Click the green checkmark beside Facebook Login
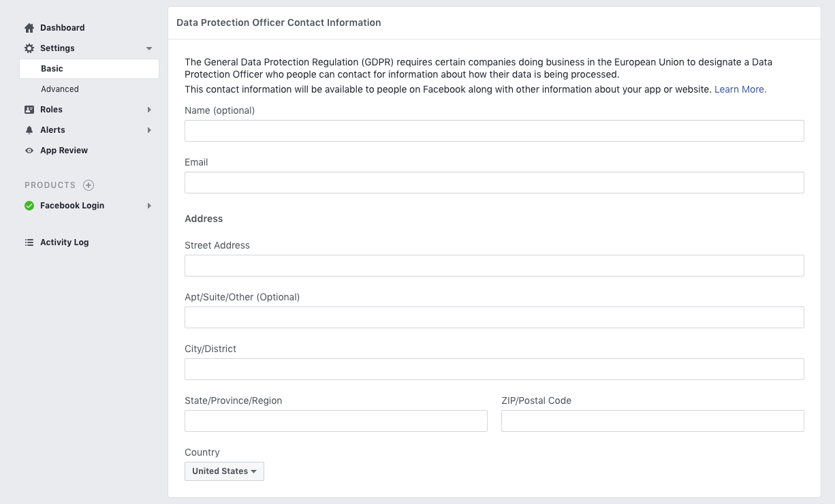This screenshot has width=835, height=504. 29,205
